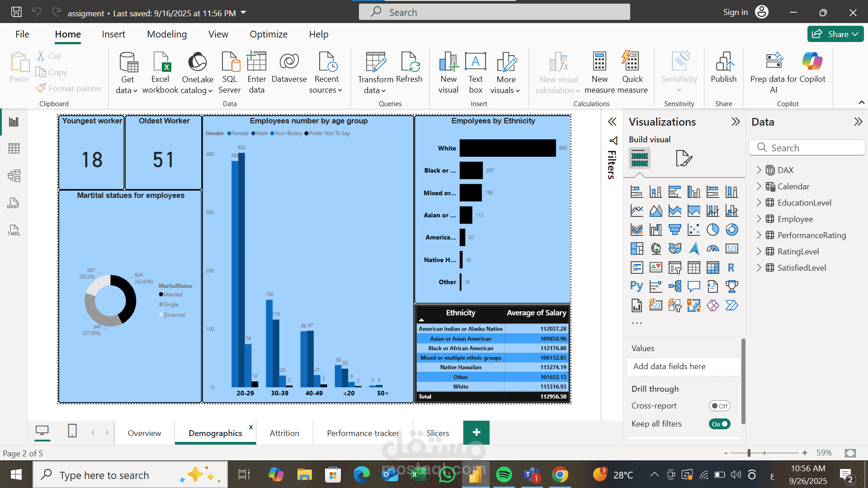Adjust the zoom slider handle
Viewport: 868px width, 488px height.
749,453
